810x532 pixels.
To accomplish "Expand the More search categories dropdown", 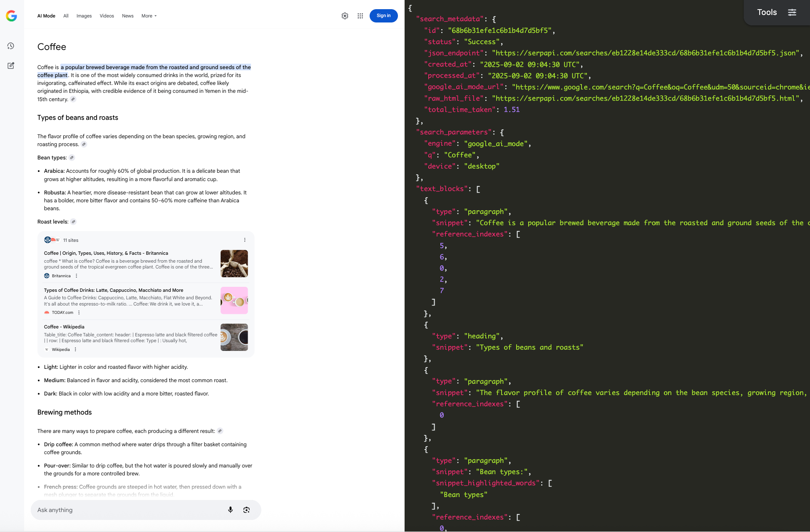I will point(149,16).
